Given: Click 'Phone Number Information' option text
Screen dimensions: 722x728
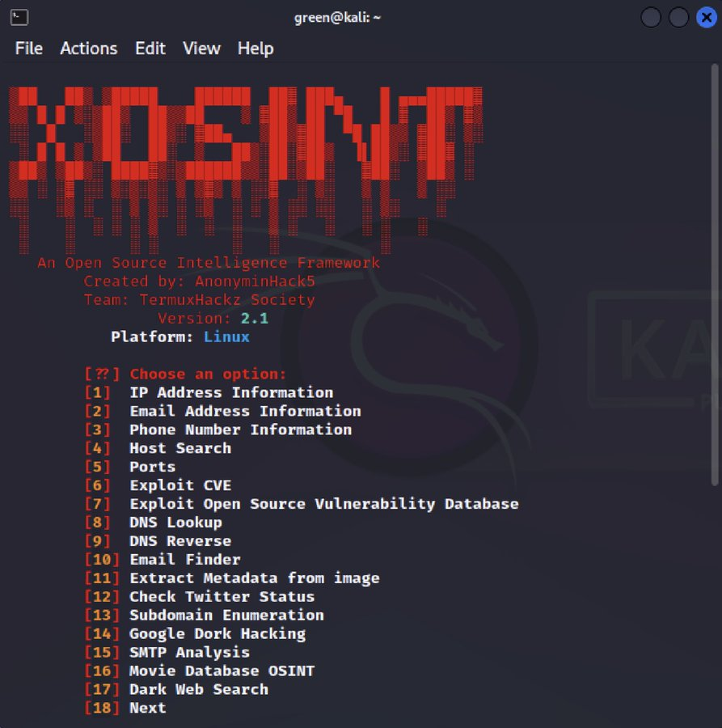Looking at the screenshot, I should (240, 430).
